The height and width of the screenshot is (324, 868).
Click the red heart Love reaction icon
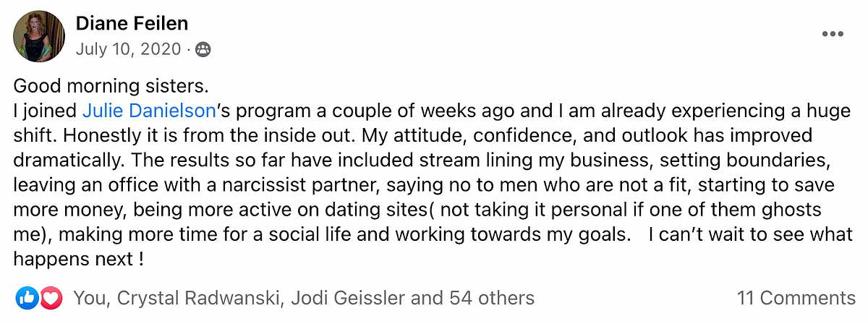49,297
